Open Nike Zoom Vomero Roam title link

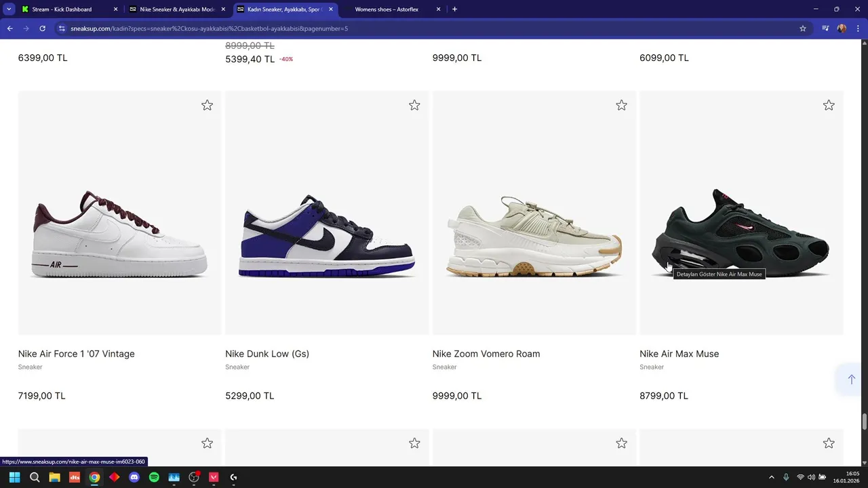tap(486, 354)
